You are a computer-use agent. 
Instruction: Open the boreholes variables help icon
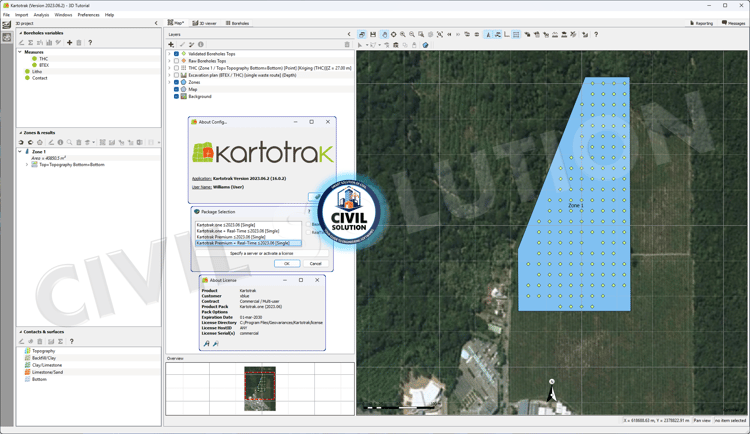point(90,43)
